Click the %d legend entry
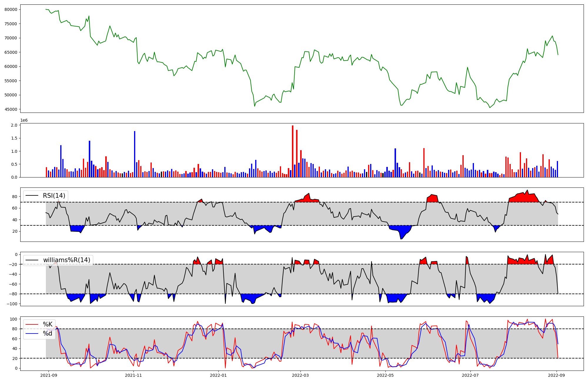The height and width of the screenshot is (382, 588). (48, 334)
